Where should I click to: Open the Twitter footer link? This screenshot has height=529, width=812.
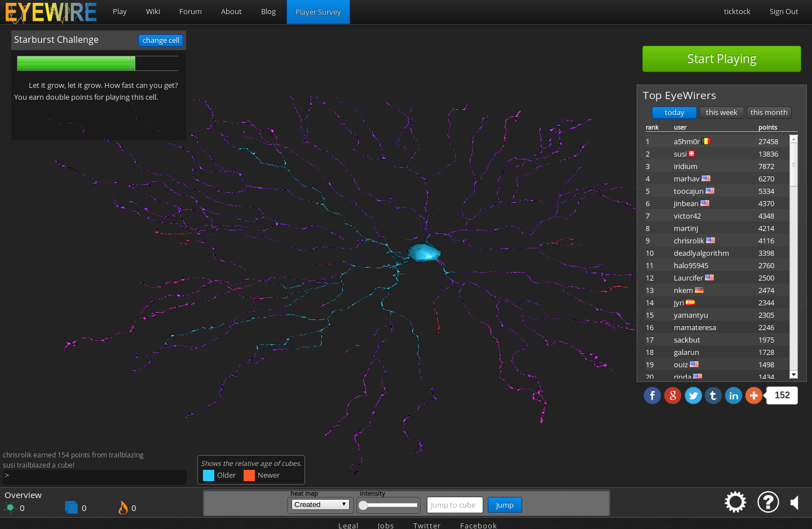427,525
